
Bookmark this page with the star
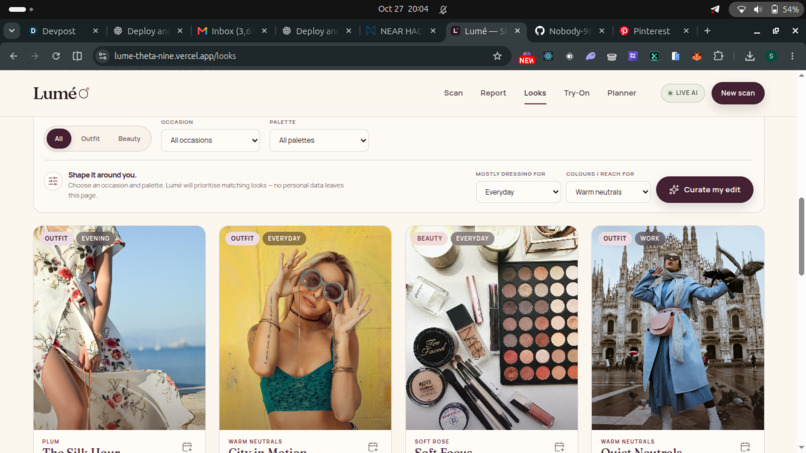[x=497, y=56]
